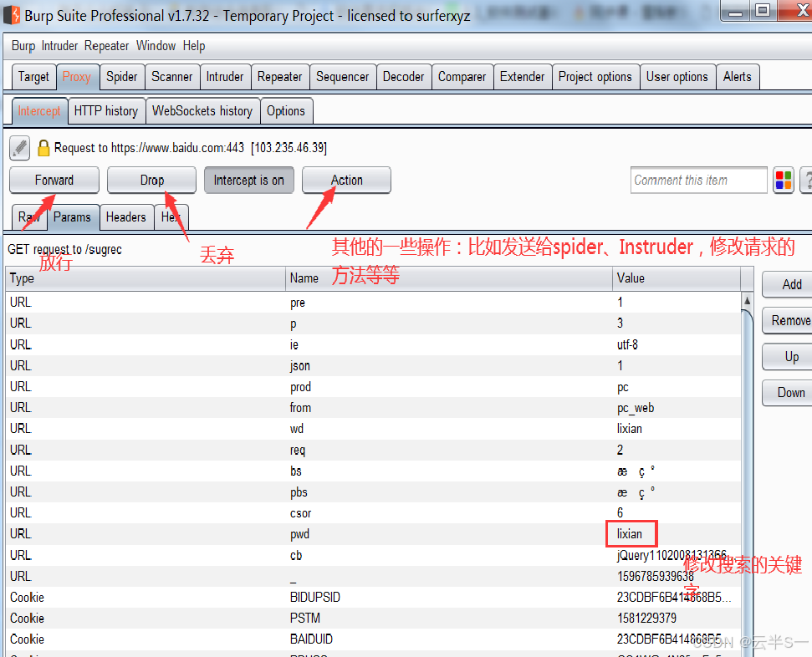Go to the Repeater tool tab

pyautogui.click(x=279, y=77)
